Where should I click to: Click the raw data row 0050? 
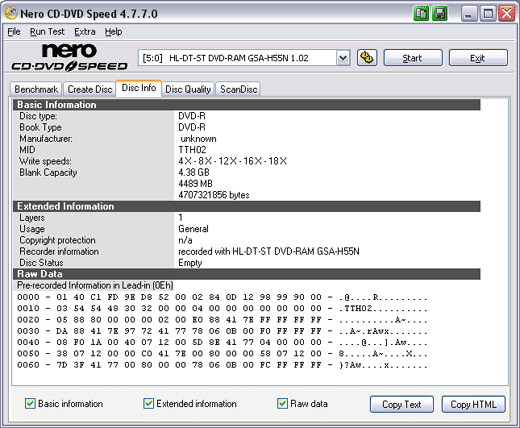tap(222, 354)
